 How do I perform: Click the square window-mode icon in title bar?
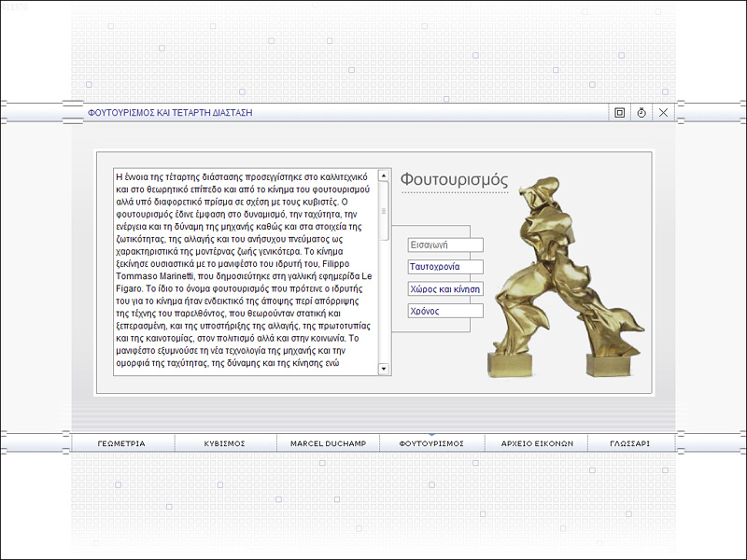click(x=619, y=113)
